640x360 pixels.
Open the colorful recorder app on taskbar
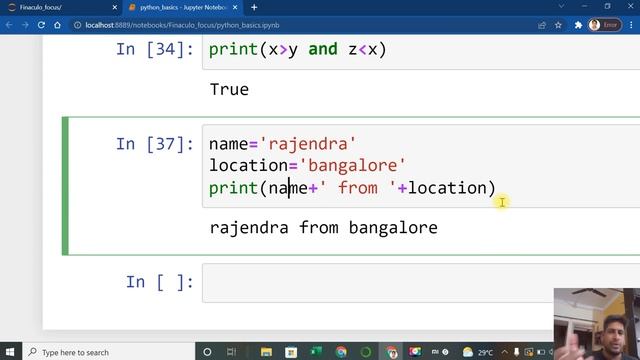click(x=415, y=351)
